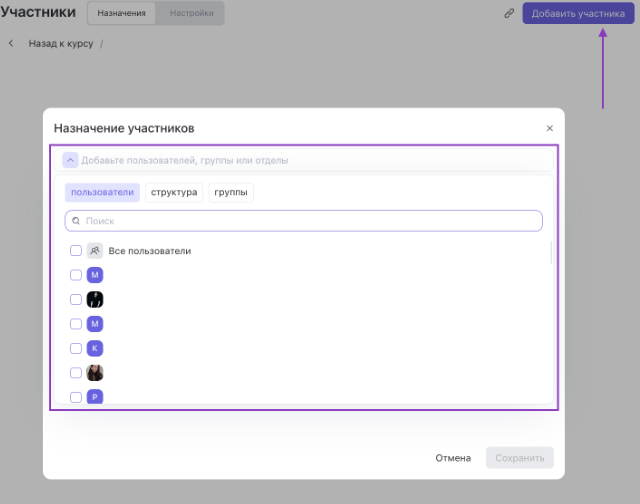
Task: Open the "Добавьте пользователей, группы или отделы" field
Action: point(300,160)
